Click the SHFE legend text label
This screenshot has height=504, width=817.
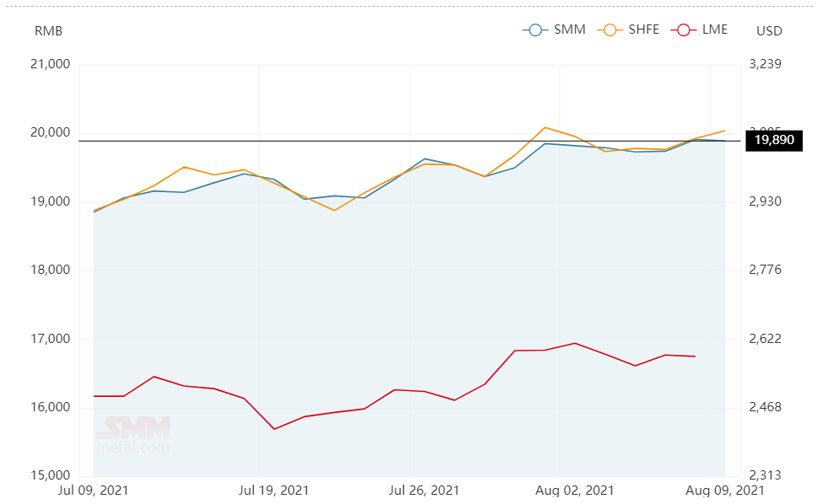coord(643,29)
